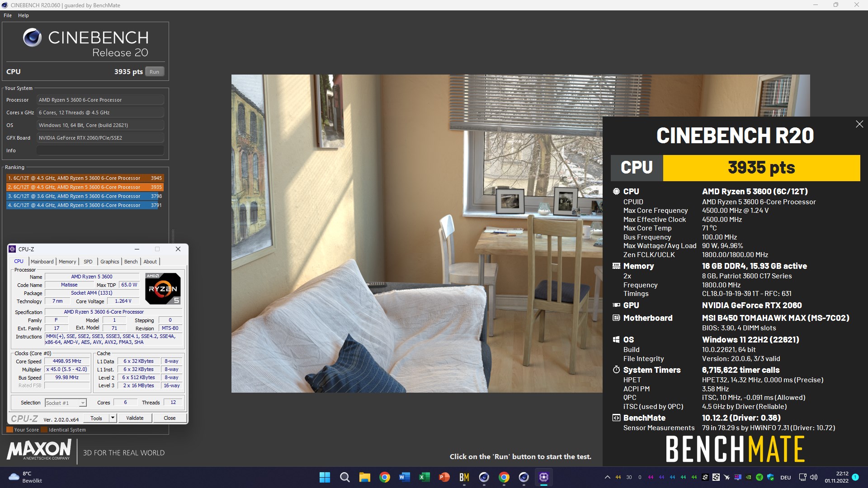Open BenchMate from the taskbar
868x488 pixels.
(464, 477)
